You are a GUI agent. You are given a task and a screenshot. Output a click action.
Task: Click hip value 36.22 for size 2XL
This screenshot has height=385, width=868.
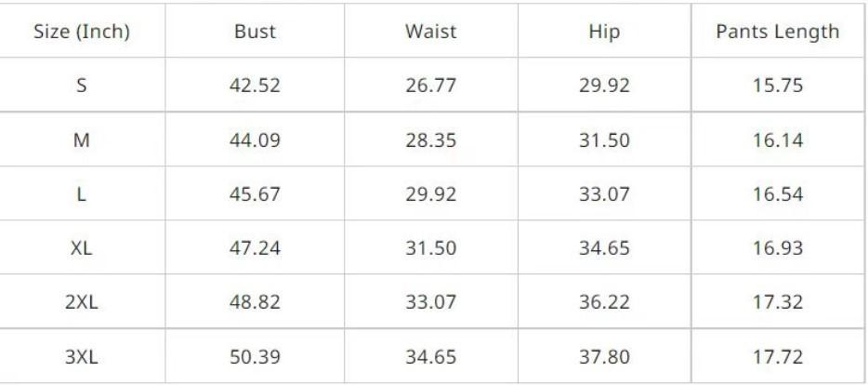604,302
